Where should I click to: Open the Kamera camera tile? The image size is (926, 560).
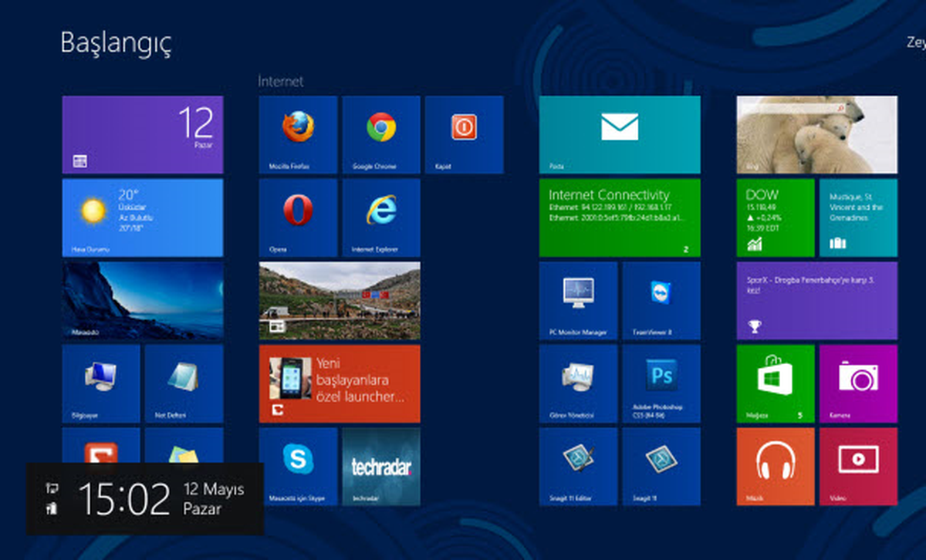click(858, 383)
